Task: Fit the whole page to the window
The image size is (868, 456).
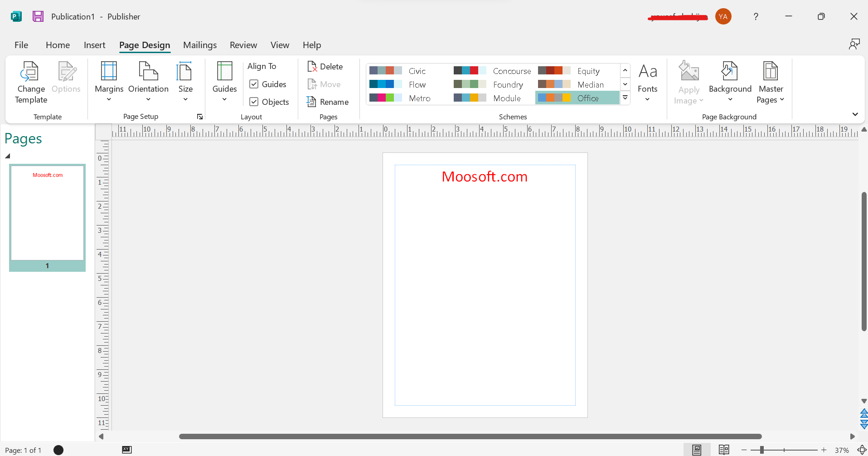Action: pyautogui.click(x=862, y=450)
